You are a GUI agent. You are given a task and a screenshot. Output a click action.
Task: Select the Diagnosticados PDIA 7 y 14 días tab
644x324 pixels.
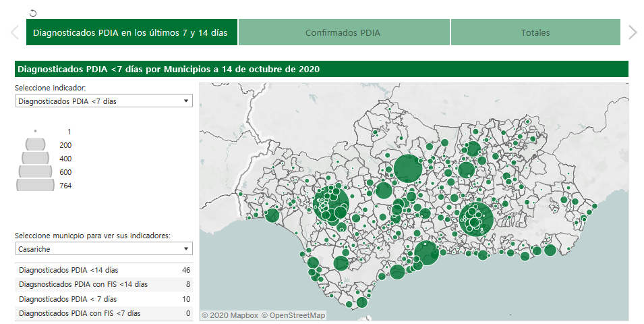131,32
